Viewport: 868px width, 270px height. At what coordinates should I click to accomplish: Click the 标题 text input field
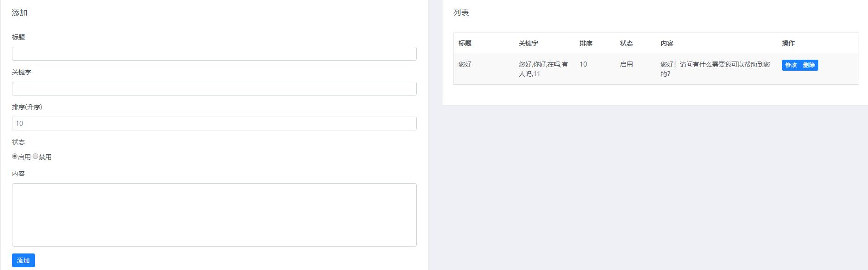pos(214,54)
